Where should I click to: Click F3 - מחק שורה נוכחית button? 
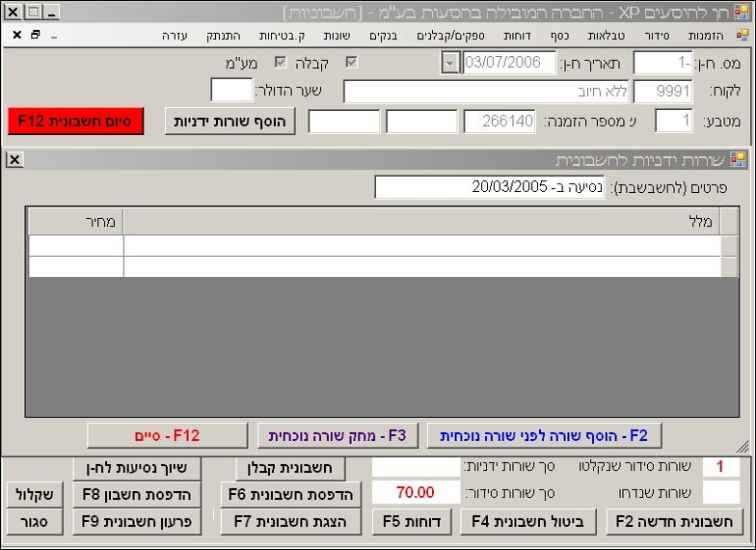(337, 436)
